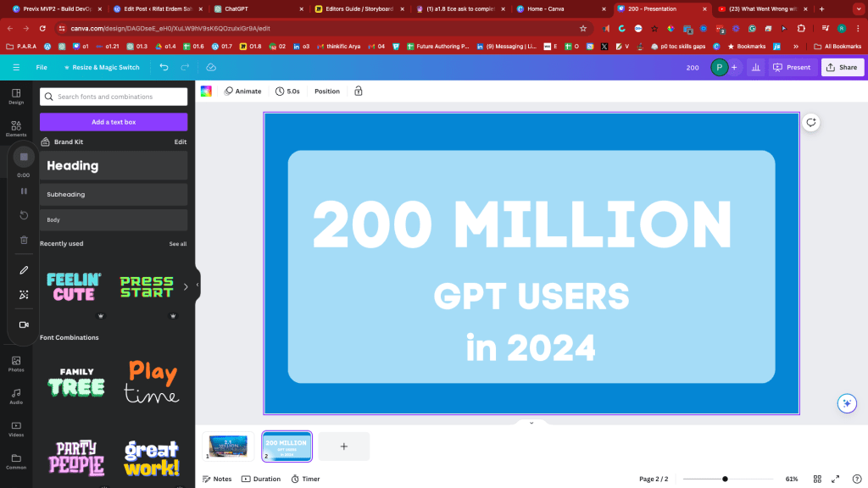Select page 1 thumbnail
The width and height of the screenshot is (868, 488).
coord(228,446)
